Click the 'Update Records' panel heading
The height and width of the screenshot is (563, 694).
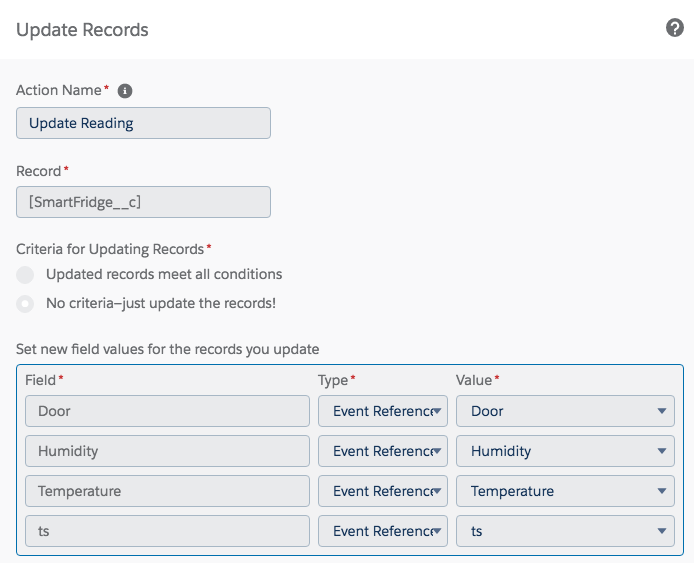(82, 30)
